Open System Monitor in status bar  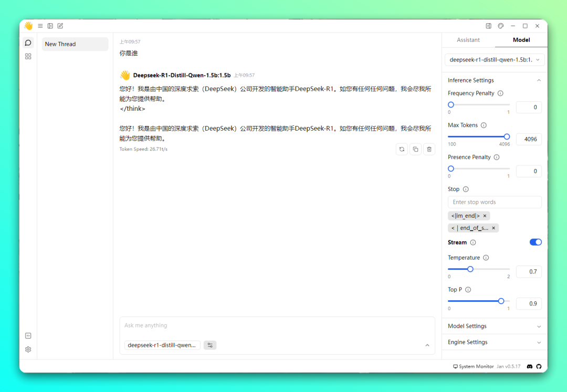point(474,366)
